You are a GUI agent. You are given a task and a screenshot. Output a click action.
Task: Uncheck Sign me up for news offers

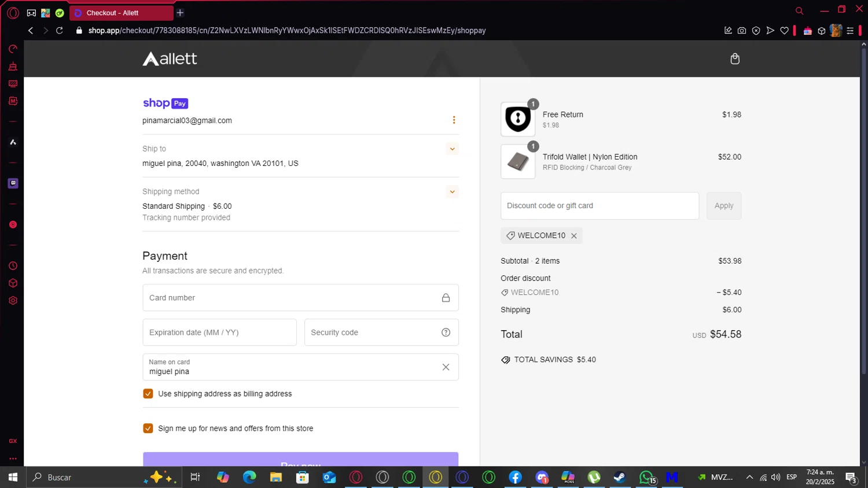[148, 428]
